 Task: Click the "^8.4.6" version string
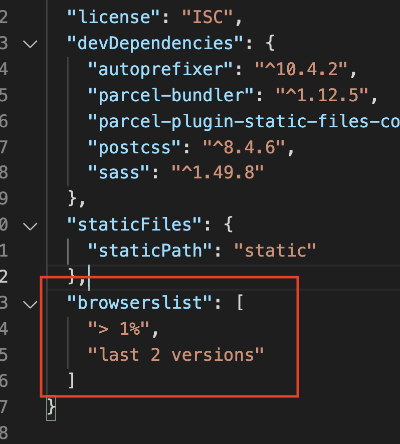(244, 147)
